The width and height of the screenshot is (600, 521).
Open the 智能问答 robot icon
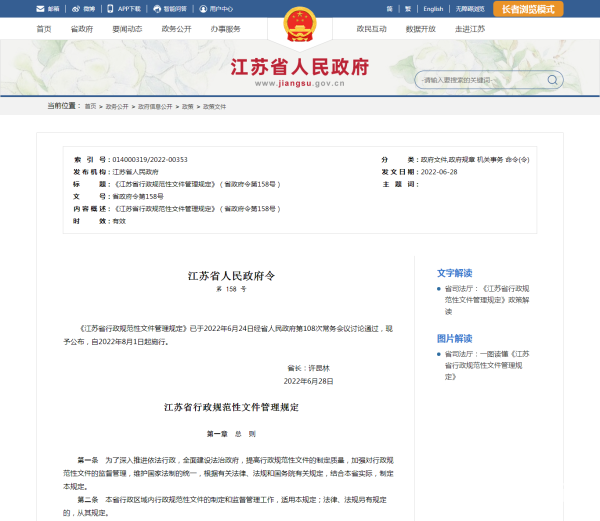(157, 9)
